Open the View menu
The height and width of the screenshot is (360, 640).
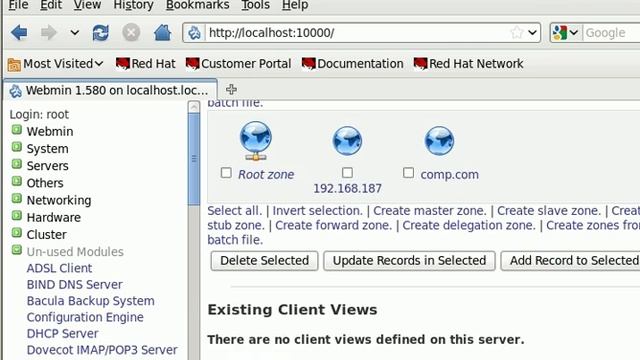tap(87, 5)
